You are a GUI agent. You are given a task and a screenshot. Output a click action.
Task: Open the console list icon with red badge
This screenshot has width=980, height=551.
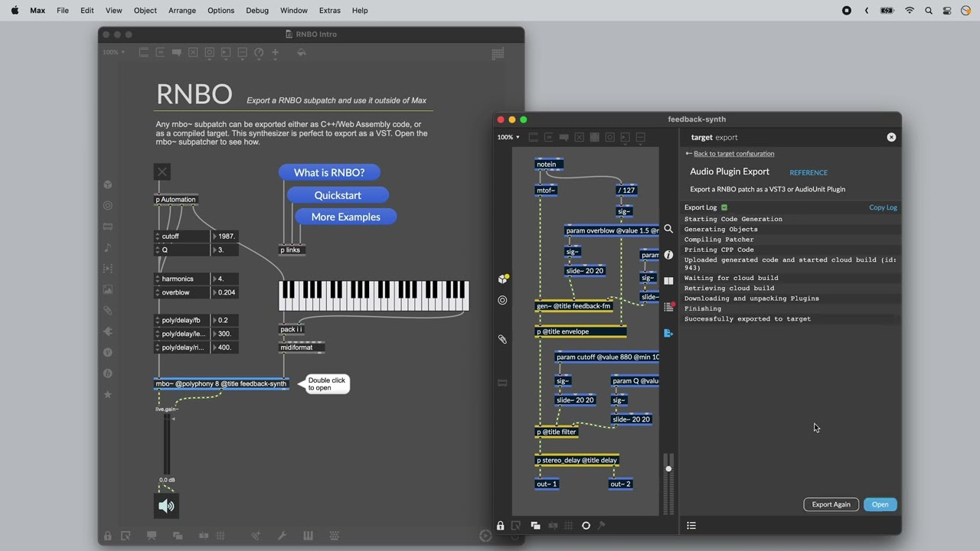pos(668,307)
